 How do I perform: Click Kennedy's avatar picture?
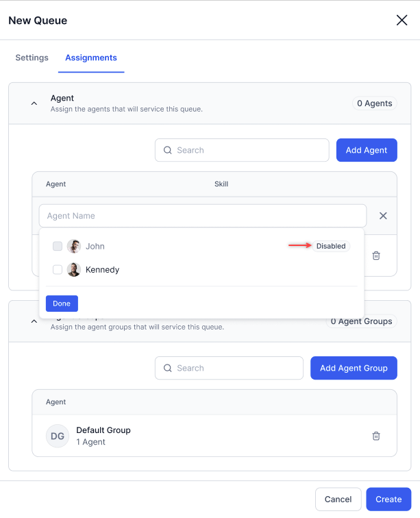(74, 269)
